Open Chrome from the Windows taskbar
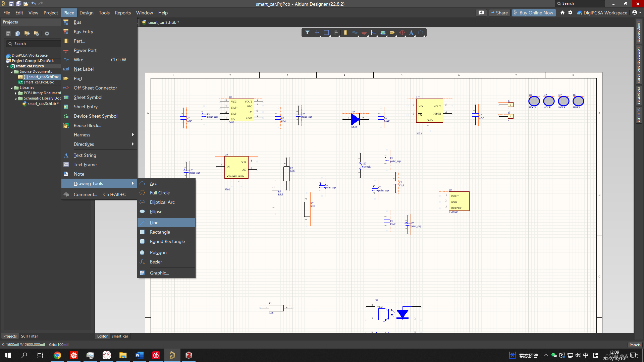Image resolution: width=644 pixels, height=362 pixels. click(57, 355)
